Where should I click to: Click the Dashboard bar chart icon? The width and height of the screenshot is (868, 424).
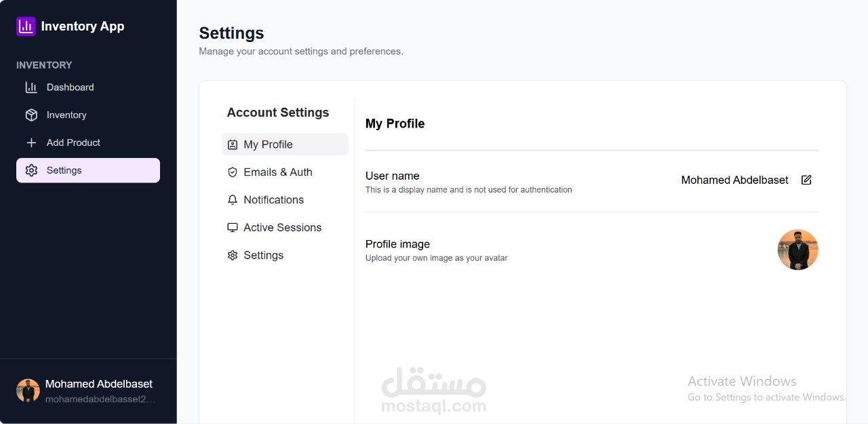pos(31,88)
